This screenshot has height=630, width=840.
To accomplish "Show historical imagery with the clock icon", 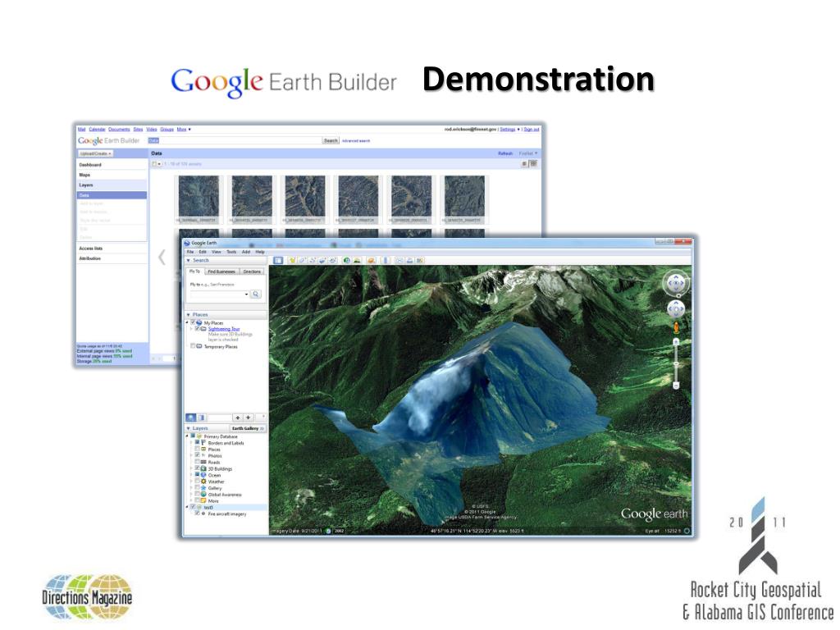I will point(347,260).
